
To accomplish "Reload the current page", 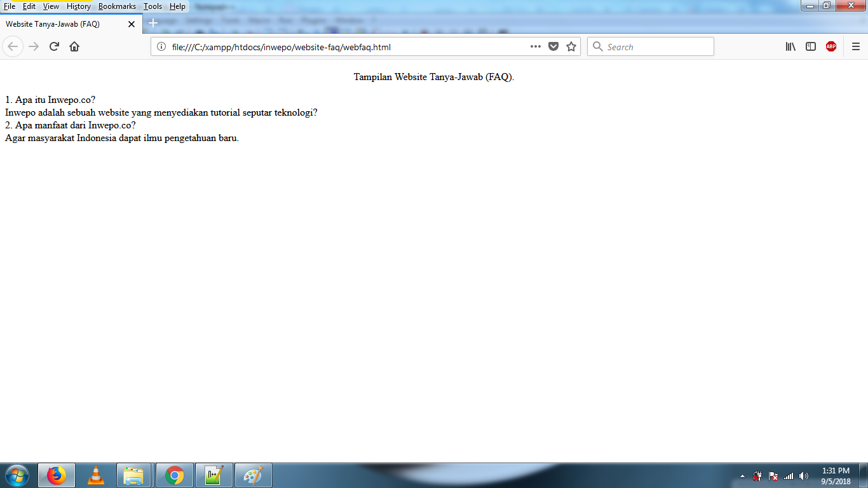I will pos(54,46).
